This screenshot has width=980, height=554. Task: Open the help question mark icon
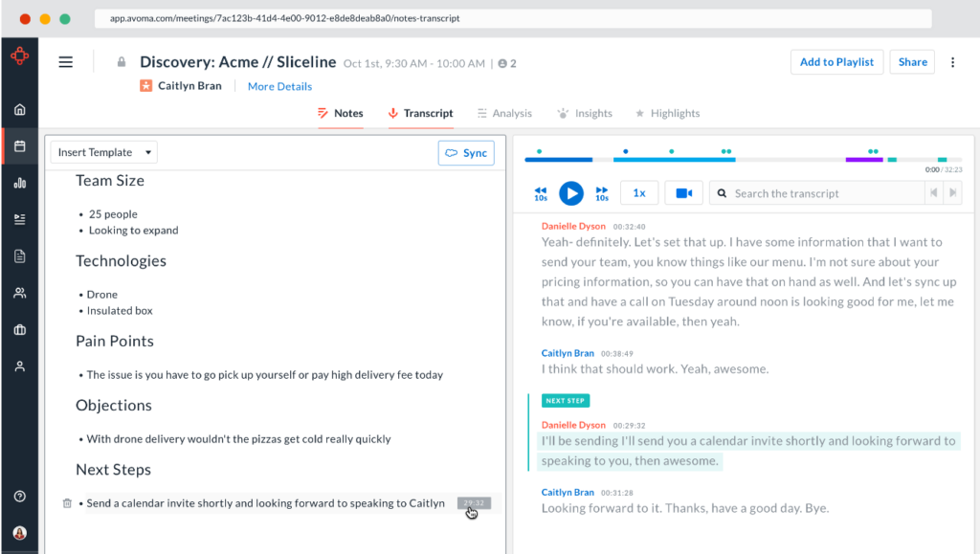coord(20,497)
